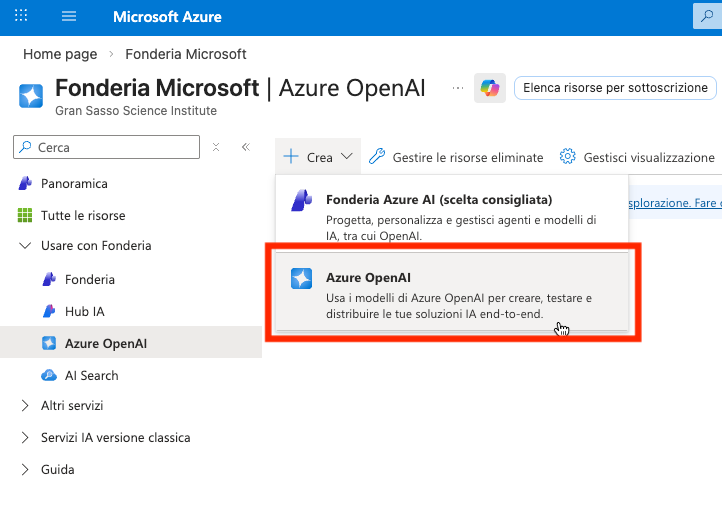The width and height of the screenshot is (722, 508).
Task: Clear the sidebar search with the X icon
Action: pyautogui.click(x=216, y=147)
